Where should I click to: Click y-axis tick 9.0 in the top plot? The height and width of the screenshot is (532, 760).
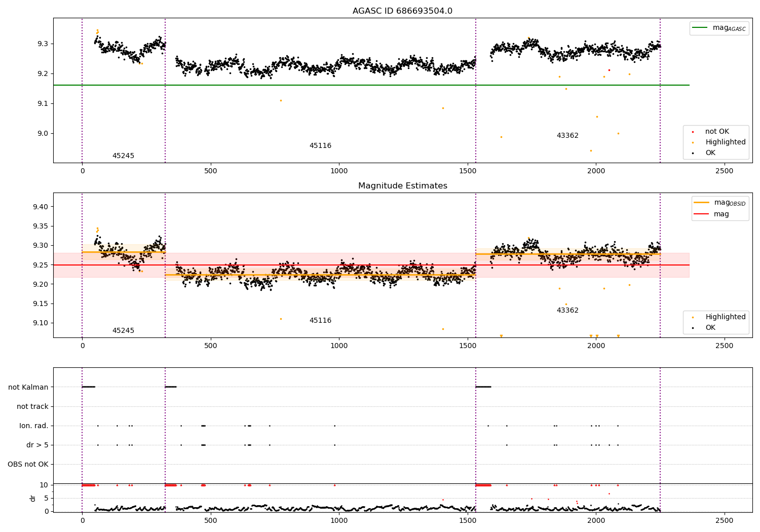(x=43, y=133)
